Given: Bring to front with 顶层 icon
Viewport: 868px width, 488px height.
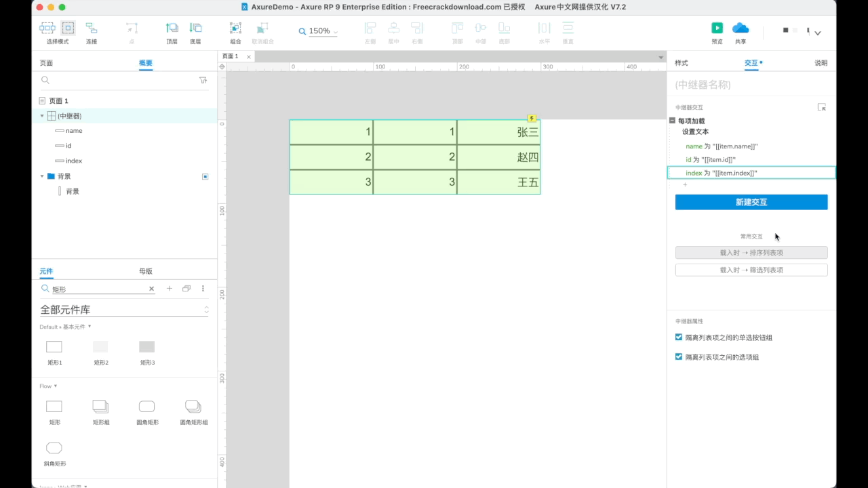Looking at the screenshot, I should click(172, 28).
